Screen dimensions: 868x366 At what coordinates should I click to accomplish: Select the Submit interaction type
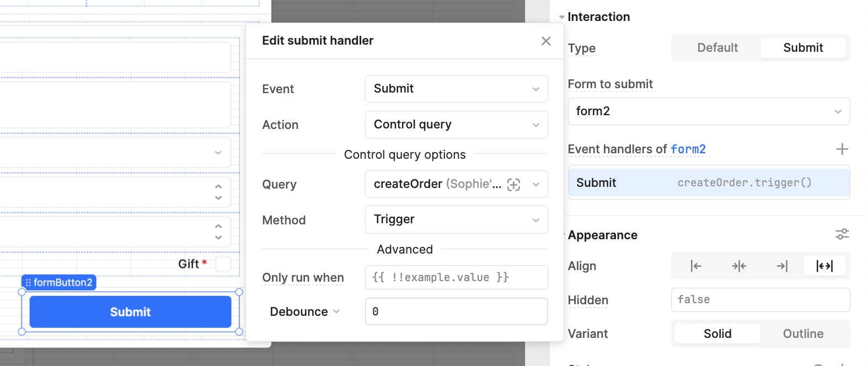(x=803, y=48)
